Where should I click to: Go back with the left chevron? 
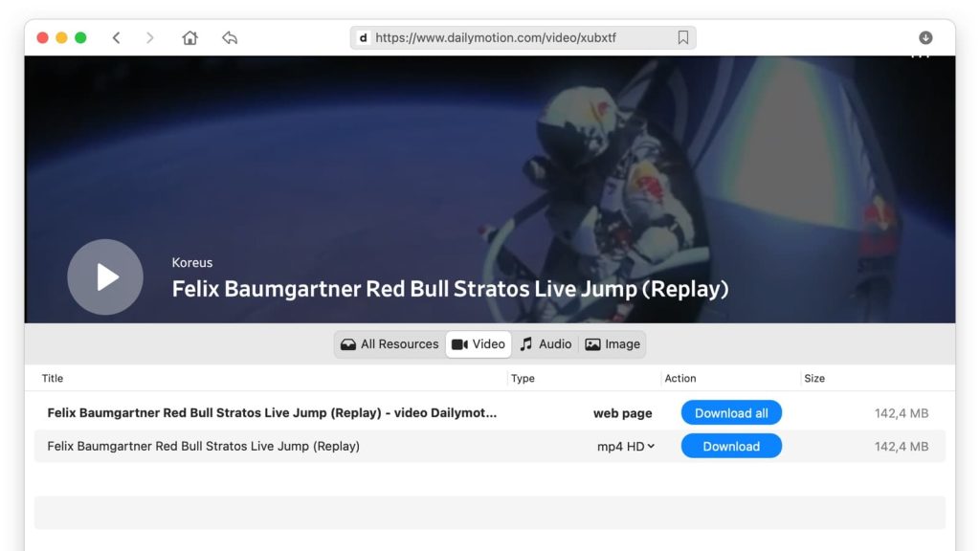point(116,37)
